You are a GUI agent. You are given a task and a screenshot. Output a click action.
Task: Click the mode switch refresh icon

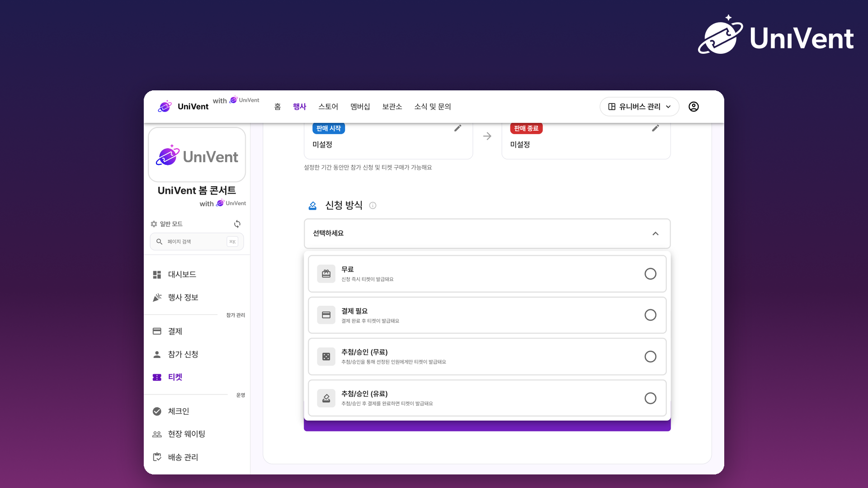237,224
